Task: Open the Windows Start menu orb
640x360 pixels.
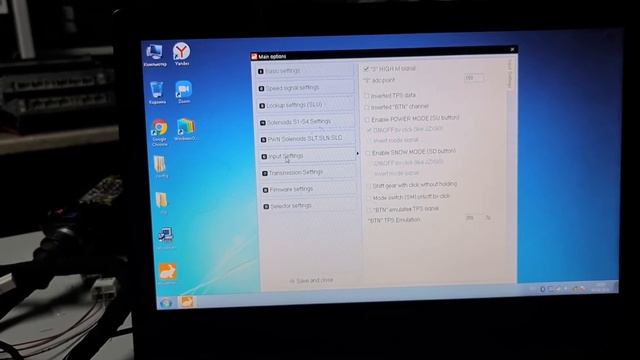Action: click(x=166, y=302)
